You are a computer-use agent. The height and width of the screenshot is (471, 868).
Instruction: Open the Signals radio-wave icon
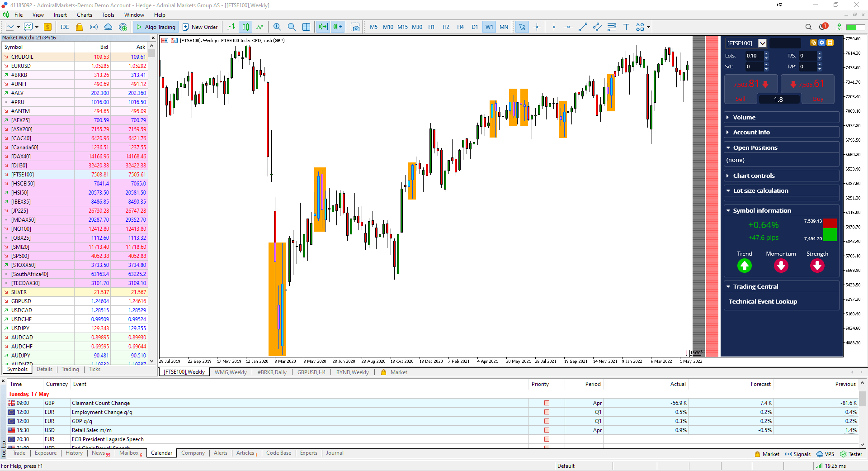94,27
